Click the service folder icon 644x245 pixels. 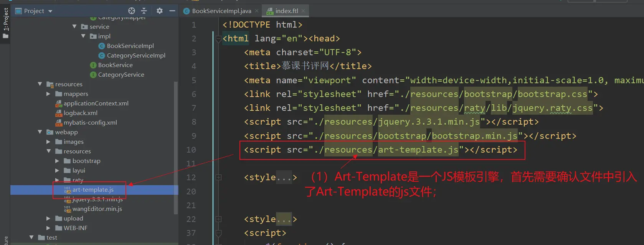(85, 26)
